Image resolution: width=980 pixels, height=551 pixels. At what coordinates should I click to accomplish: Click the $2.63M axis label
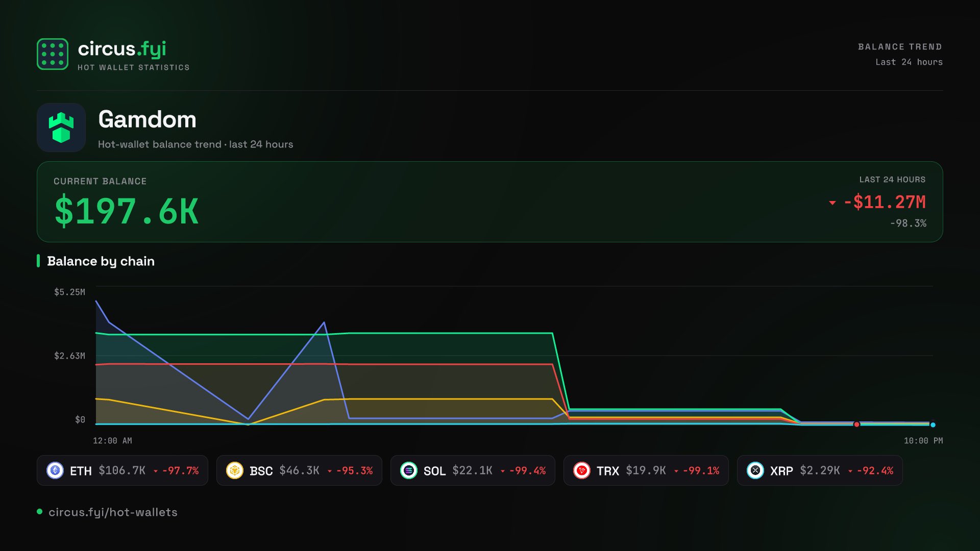coord(69,356)
